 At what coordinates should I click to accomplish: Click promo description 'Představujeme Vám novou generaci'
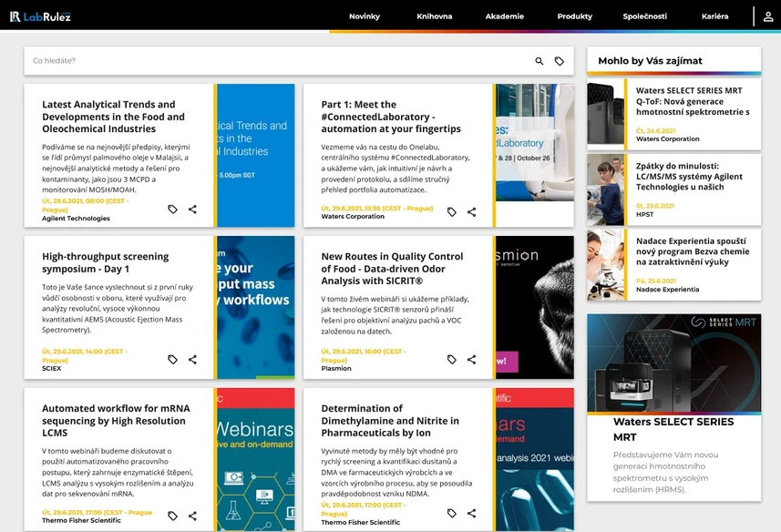tap(665, 472)
